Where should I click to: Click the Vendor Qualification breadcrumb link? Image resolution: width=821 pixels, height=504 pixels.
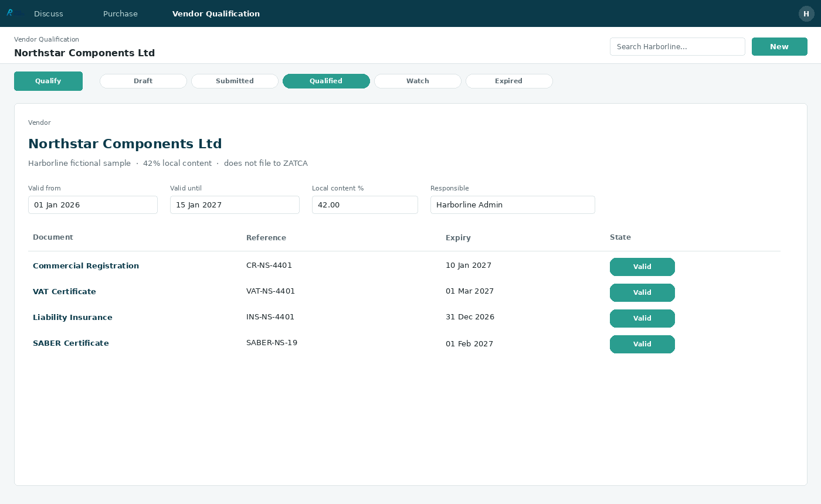click(x=46, y=39)
